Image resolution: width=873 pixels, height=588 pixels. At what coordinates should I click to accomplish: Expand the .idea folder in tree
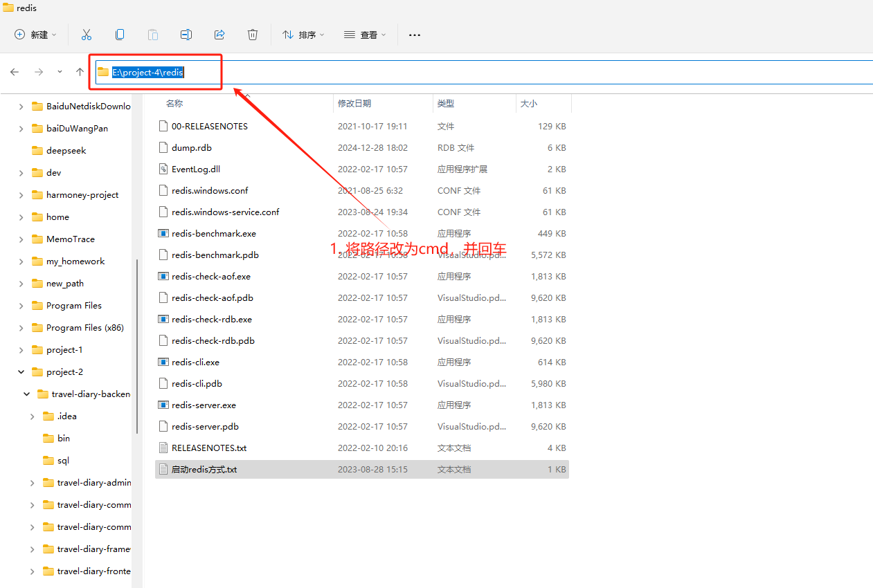(x=33, y=416)
